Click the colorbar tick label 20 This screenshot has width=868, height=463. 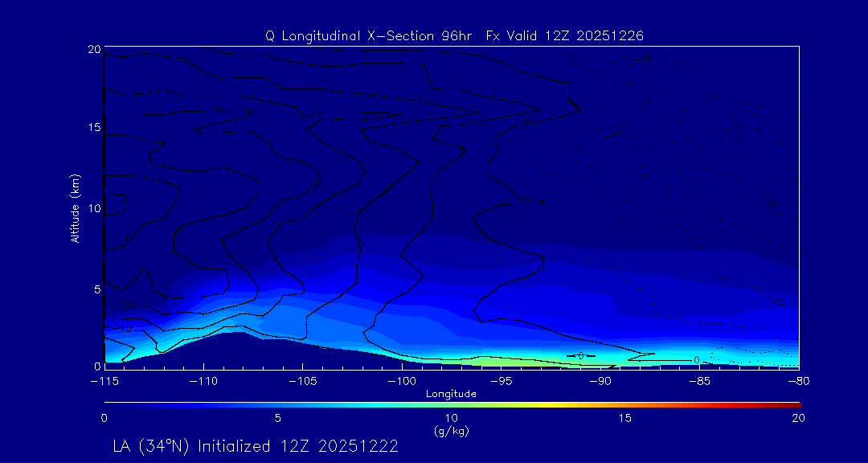click(x=797, y=418)
